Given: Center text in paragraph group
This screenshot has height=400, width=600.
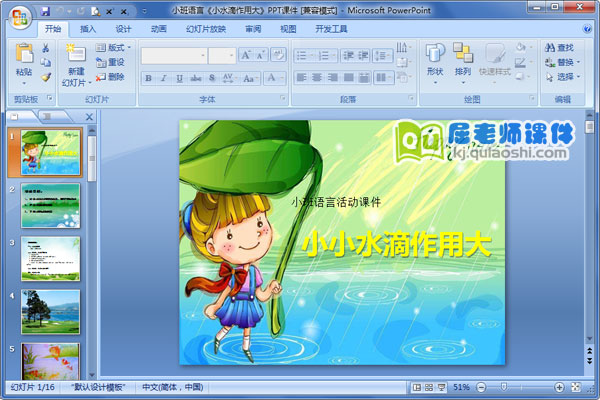Looking at the screenshot, I should tap(317, 77).
